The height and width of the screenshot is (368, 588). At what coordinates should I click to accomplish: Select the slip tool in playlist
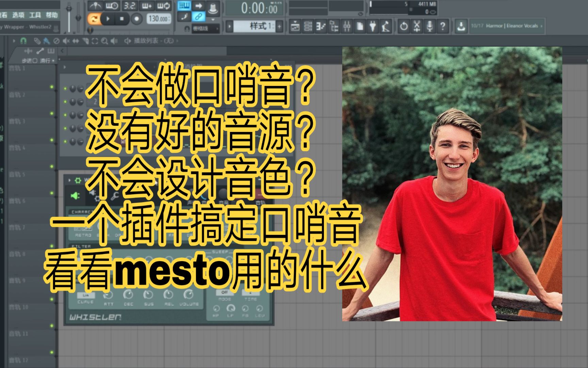[x=76, y=41]
